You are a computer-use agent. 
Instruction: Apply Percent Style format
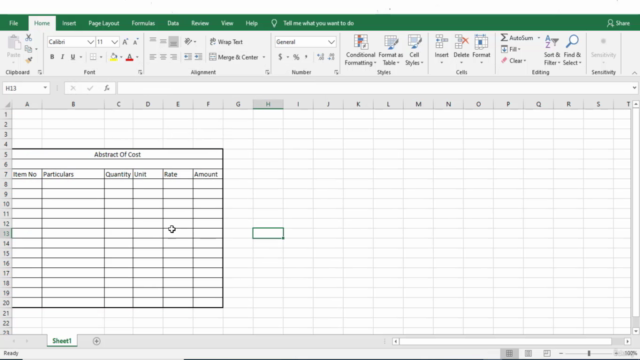click(x=296, y=57)
